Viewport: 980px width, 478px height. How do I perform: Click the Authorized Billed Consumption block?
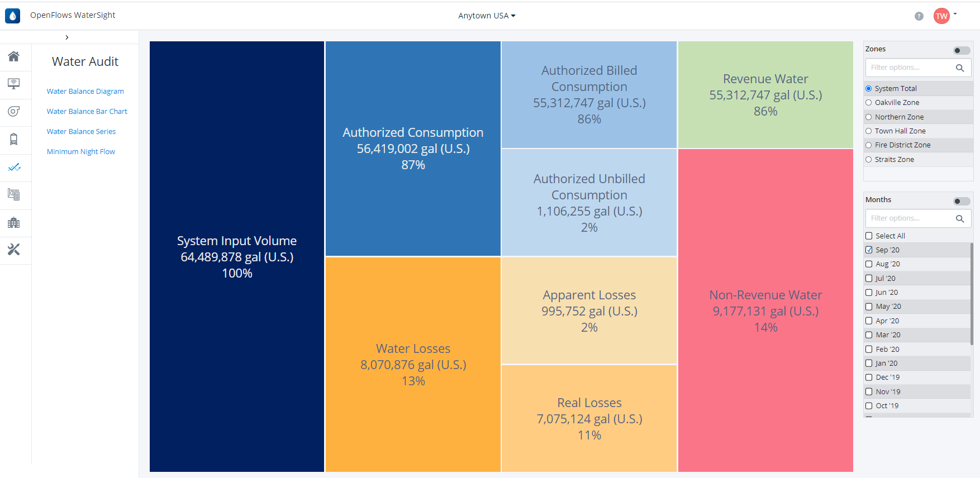coord(589,94)
